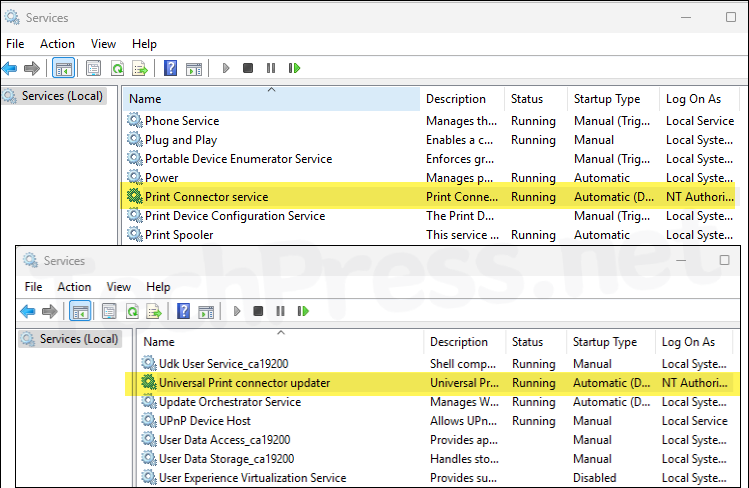The height and width of the screenshot is (488, 749).
Task: Click Back arrow in top Services window toolbar
Action: click(x=10, y=68)
